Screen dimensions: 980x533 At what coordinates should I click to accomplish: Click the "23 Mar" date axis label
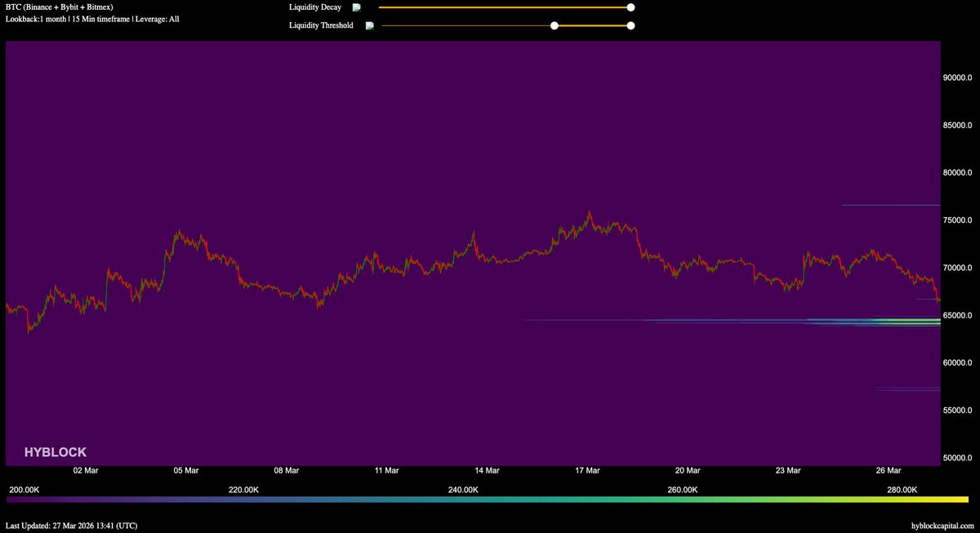[788, 471]
